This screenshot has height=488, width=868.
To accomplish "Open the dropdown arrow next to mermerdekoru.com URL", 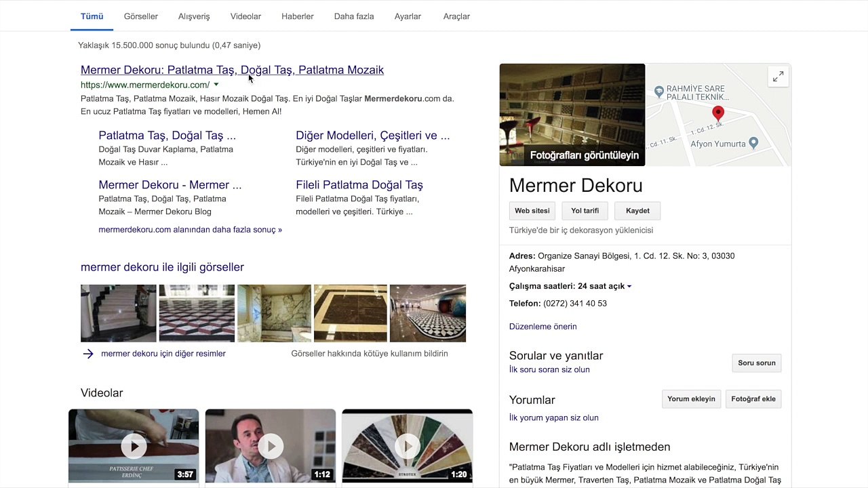I will (216, 85).
